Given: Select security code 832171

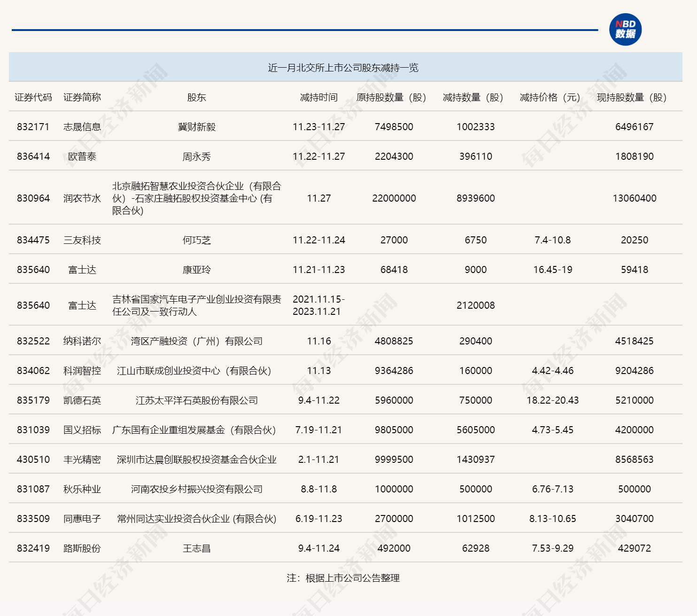Looking at the screenshot, I should pyautogui.click(x=33, y=127).
